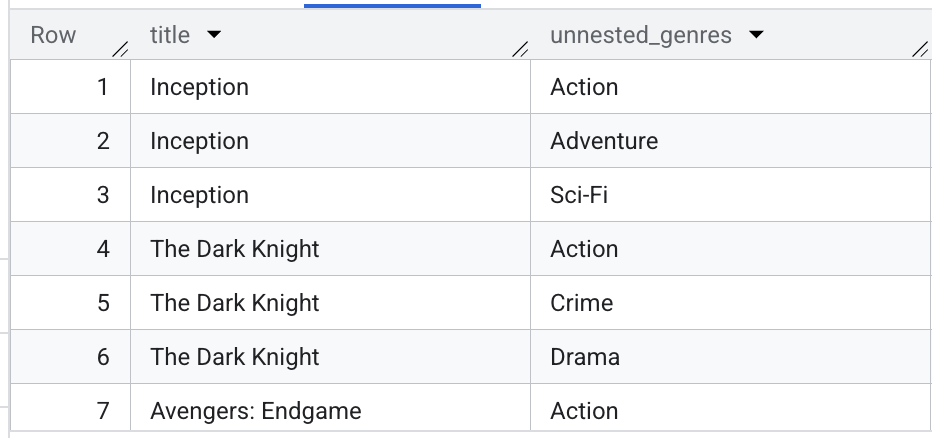The height and width of the screenshot is (438, 932).
Task: Select the unnested_genres column header label
Action: coord(641,35)
